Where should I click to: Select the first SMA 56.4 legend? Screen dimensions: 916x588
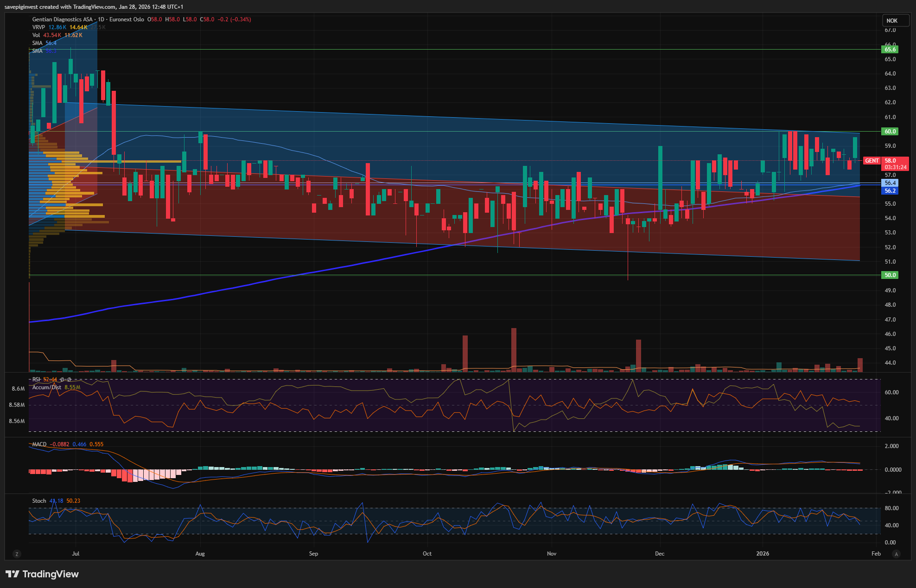coord(38,43)
